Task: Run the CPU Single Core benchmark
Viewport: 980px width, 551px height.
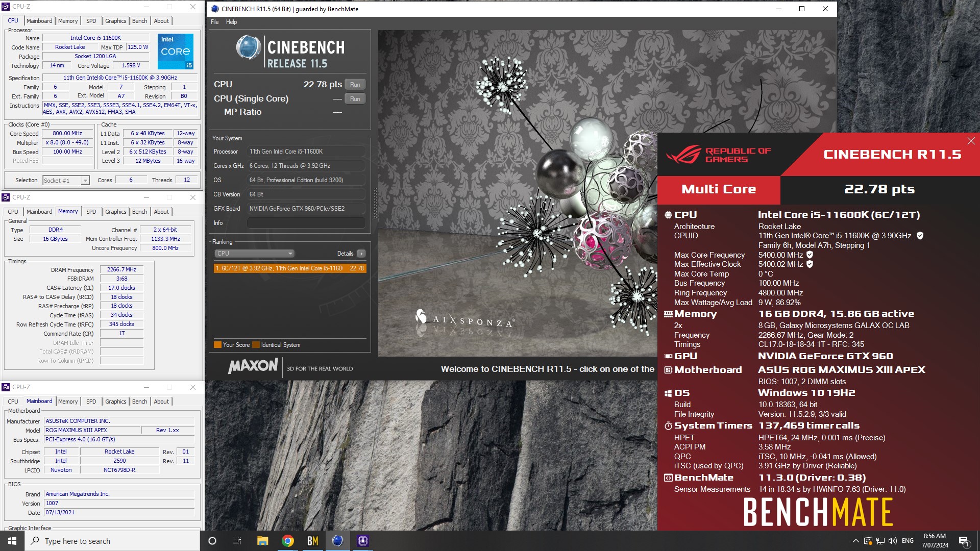Action: pos(355,99)
